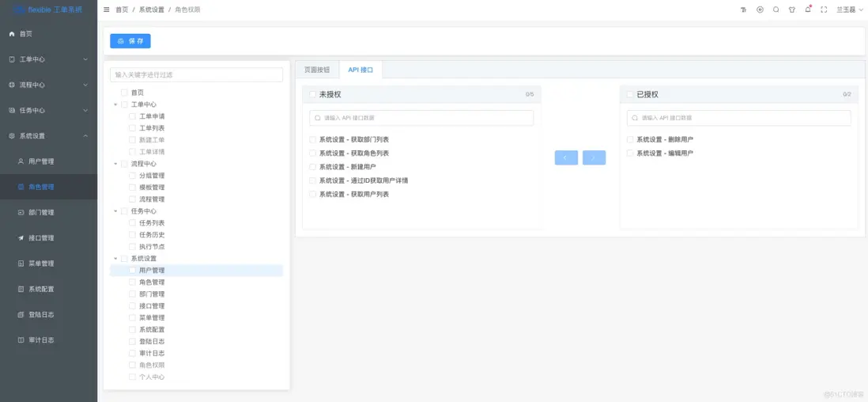
Task: Click the 审计日志 icon in sidebar
Action: 21,340
